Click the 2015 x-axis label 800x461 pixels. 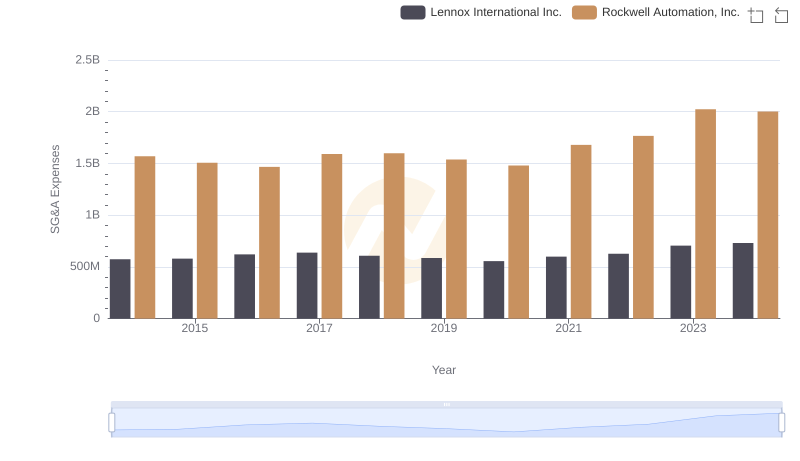click(x=194, y=328)
